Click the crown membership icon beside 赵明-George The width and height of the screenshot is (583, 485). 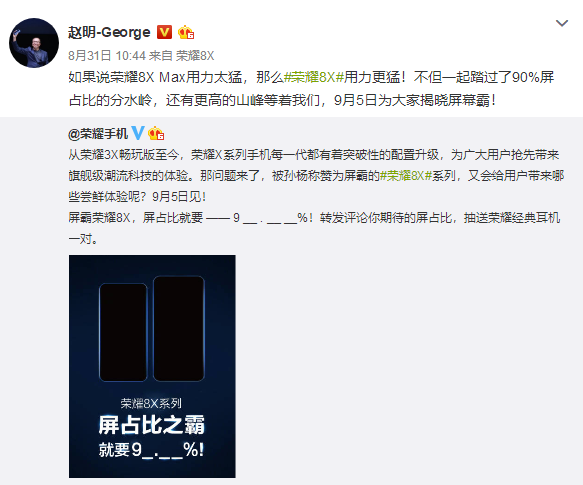186,32
